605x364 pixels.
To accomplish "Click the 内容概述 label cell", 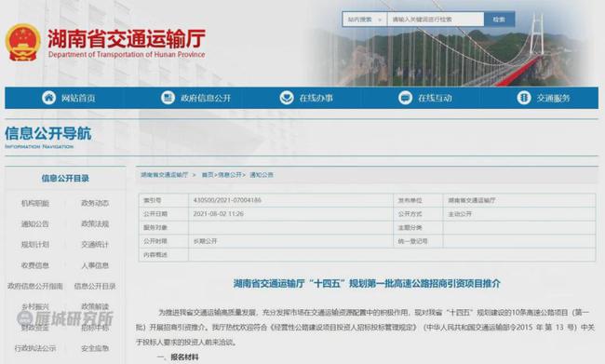I will tap(164, 255).
